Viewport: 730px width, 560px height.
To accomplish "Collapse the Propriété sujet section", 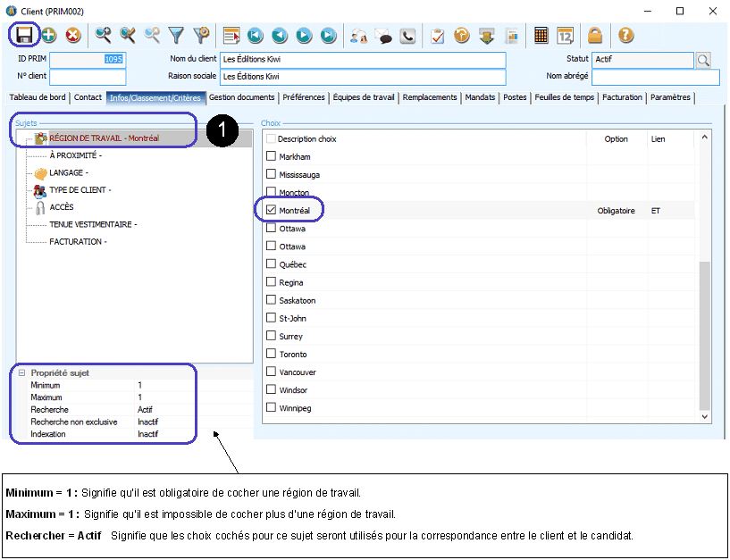I will pos(21,372).
